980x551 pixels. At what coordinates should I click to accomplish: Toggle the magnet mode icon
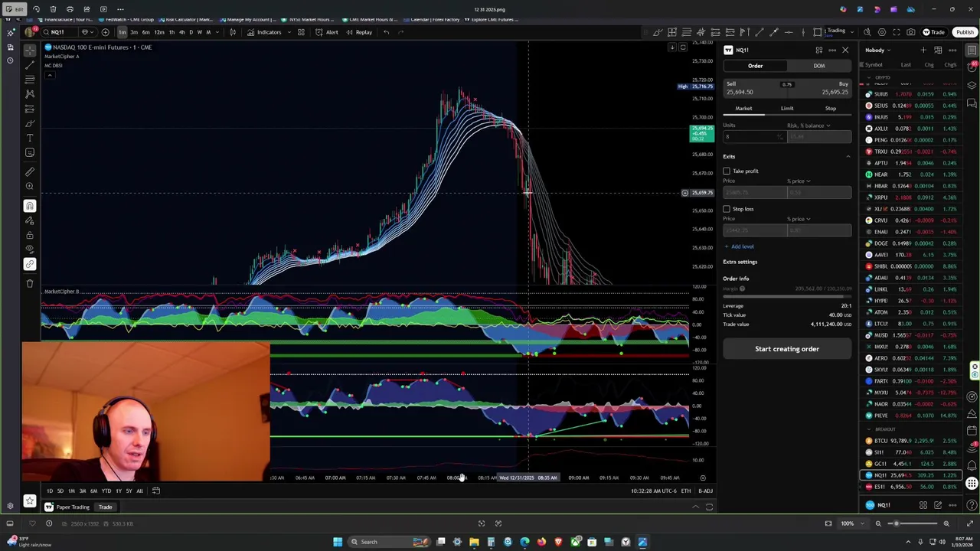[x=30, y=206]
